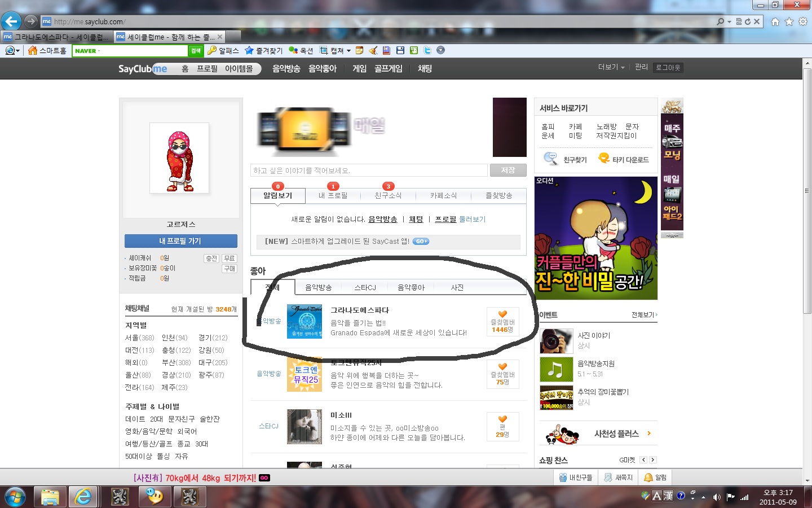The width and height of the screenshot is (812, 508).
Task: Open 음악방송 in the top navigation
Action: 286,68
